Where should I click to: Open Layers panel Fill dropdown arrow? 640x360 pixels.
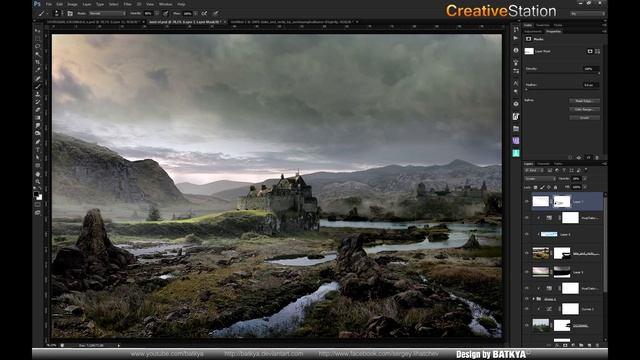pyautogui.click(x=584, y=187)
